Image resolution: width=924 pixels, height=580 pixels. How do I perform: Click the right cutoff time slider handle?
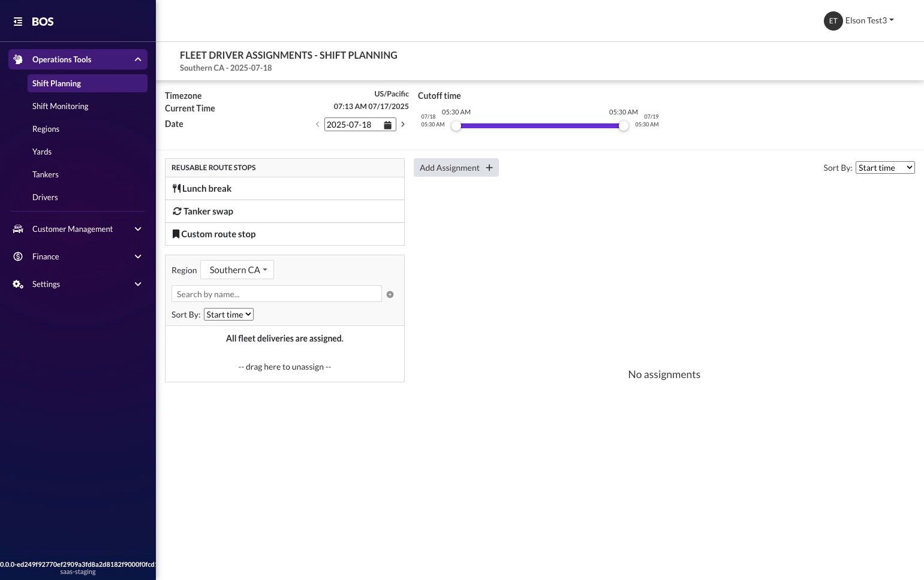(x=624, y=126)
